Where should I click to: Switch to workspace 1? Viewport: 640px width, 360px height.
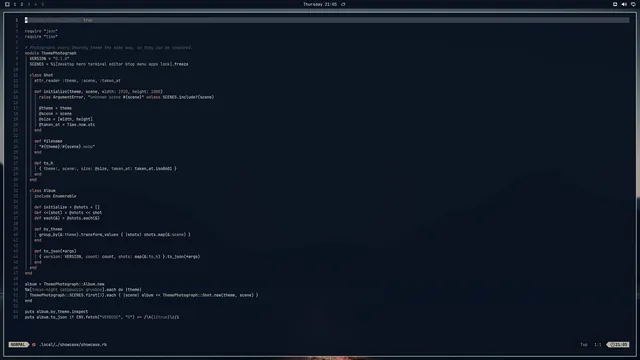point(15,4)
